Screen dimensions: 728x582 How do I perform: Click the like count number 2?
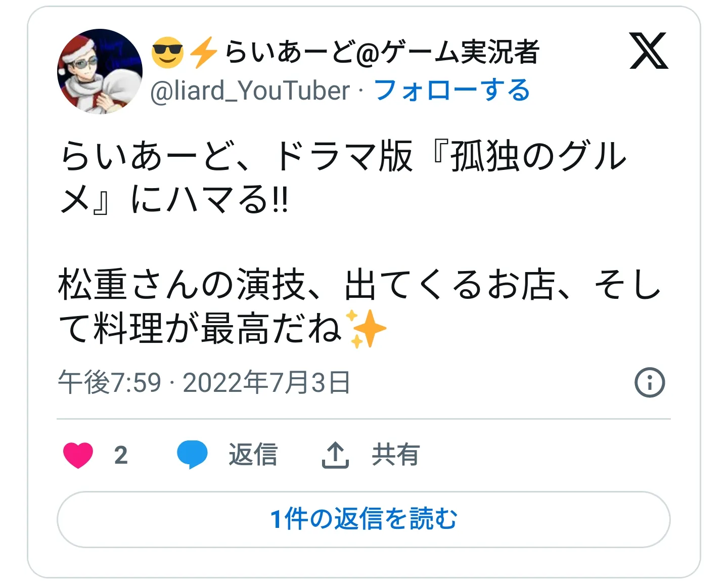point(121,456)
